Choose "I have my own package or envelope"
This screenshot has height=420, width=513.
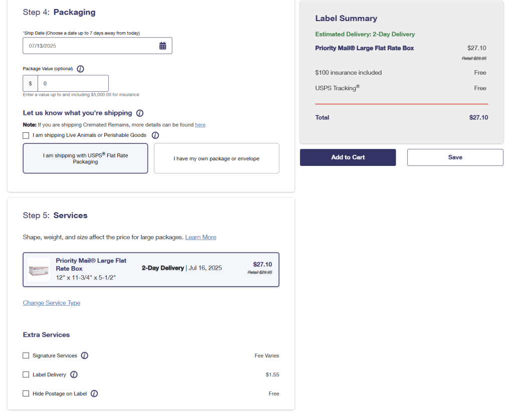(216, 158)
